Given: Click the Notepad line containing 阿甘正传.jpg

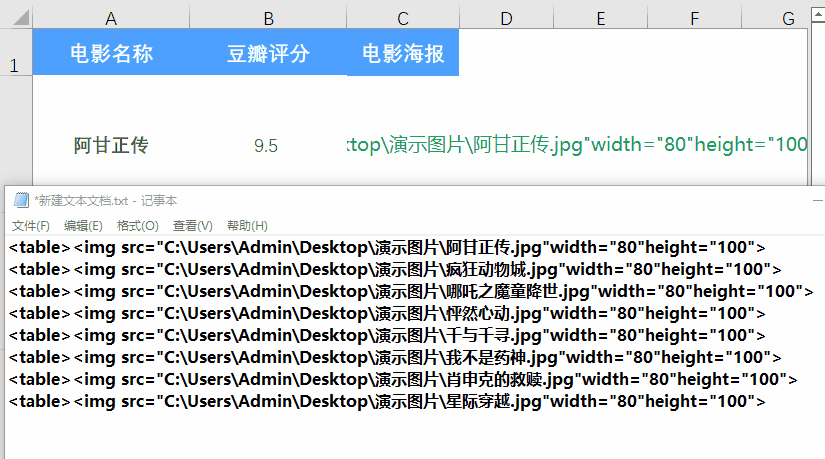Looking at the screenshot, I should point(387,247).
